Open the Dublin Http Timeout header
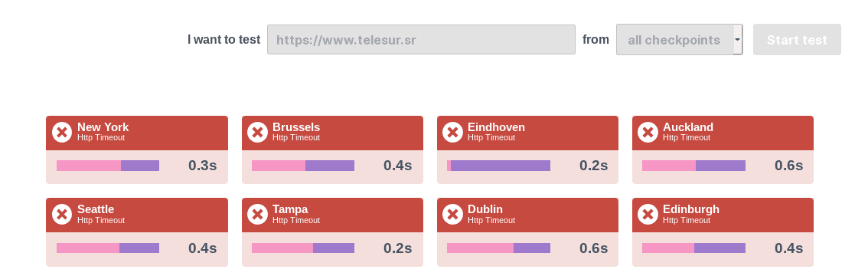Viewport: 868px width, 276px height. 527,215
